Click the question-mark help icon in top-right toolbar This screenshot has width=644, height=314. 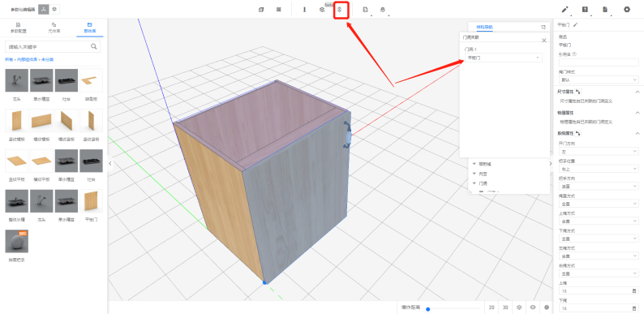585,10
